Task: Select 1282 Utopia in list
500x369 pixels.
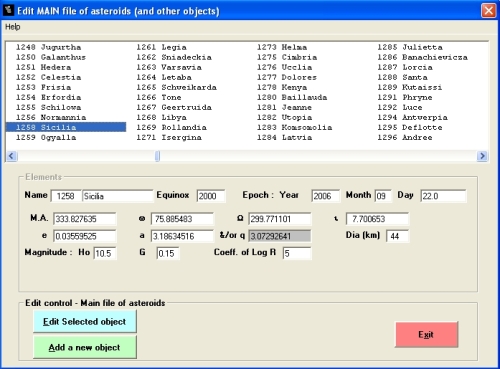Action: 285,117
